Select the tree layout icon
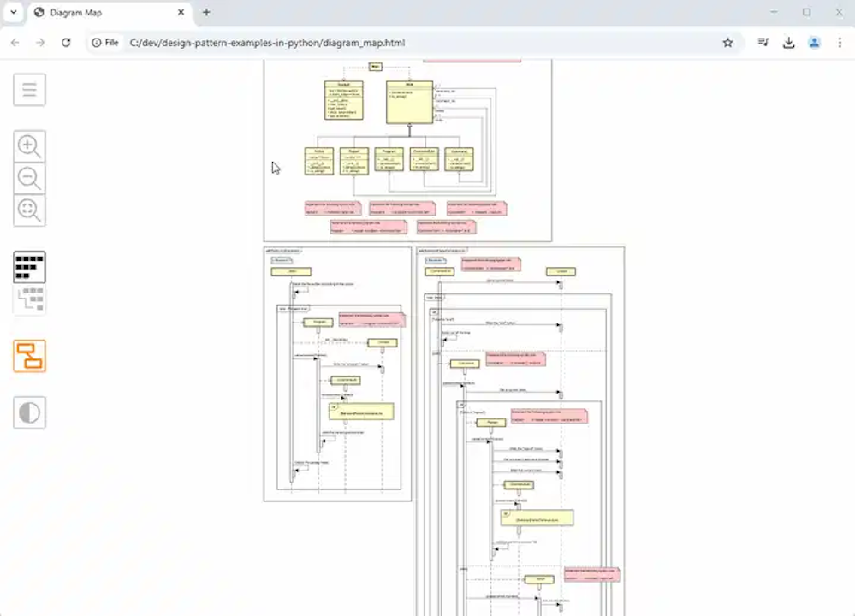The width and height of the screenshot is (855, 616). [x=29, y=299]
